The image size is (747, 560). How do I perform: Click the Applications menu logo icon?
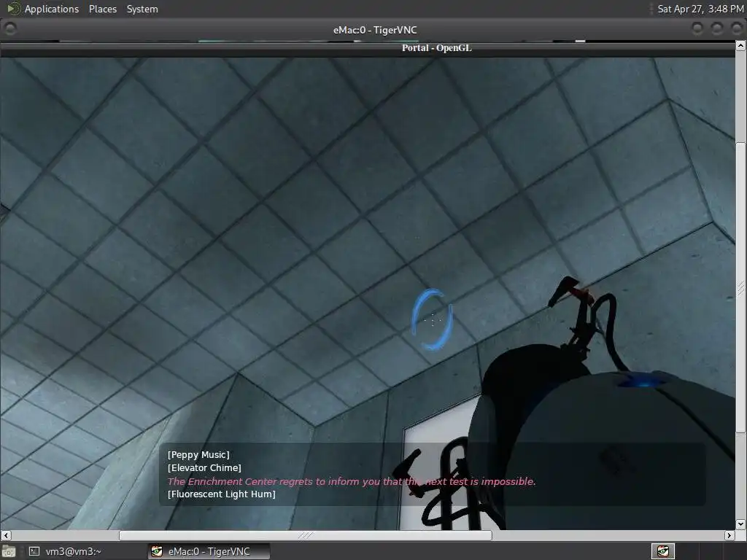pos(13,9)
